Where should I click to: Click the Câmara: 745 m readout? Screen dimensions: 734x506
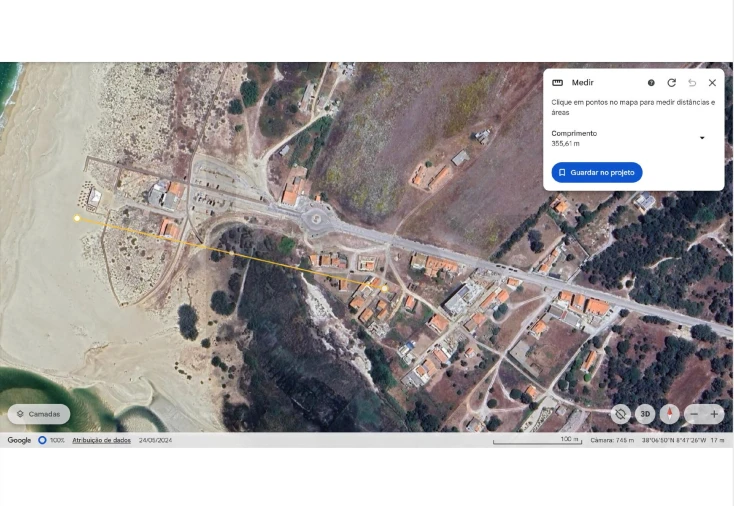click(x=612, y=440)
